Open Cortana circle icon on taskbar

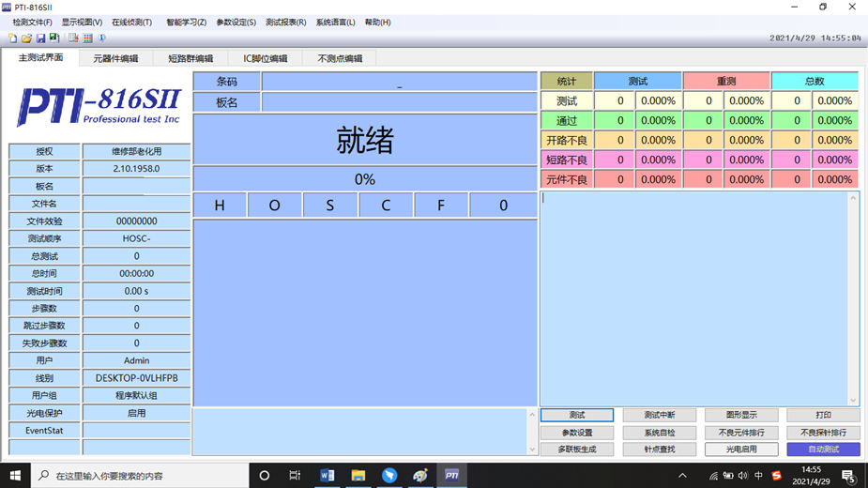pos(264,475)
